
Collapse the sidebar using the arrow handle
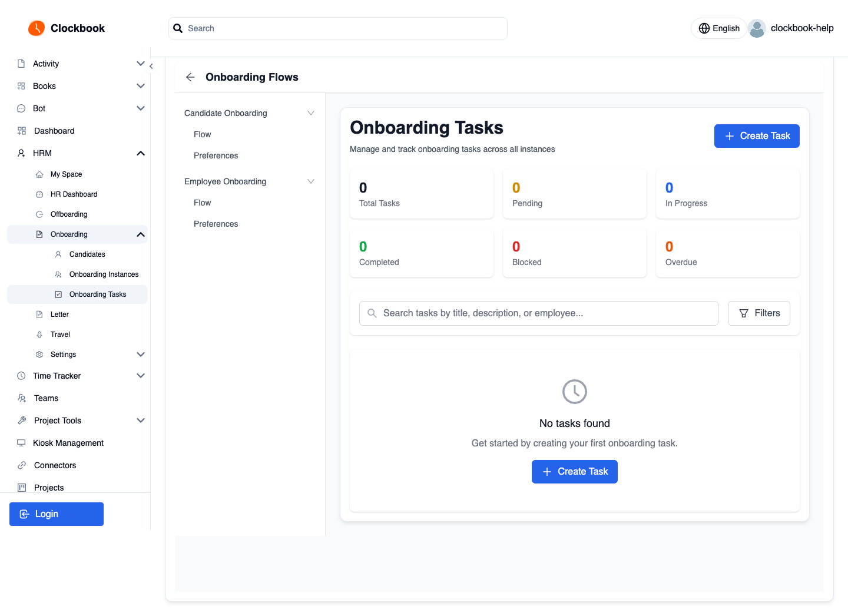(x=151, y=67)
